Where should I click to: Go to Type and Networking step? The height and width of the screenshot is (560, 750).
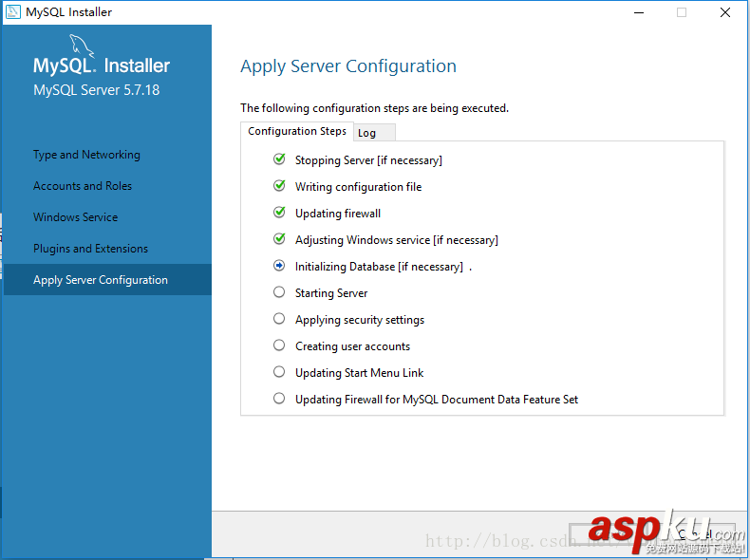pyautogui.click(x=86, y=155)
